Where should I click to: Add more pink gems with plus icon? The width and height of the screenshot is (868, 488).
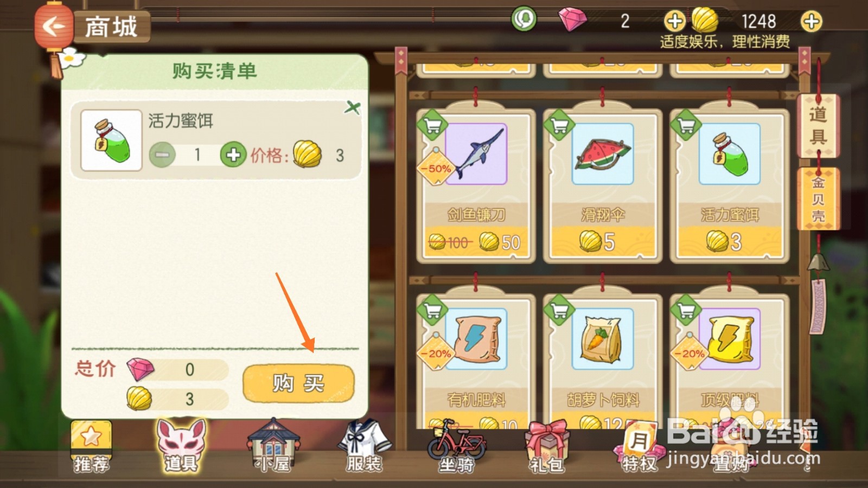point(675,21)
